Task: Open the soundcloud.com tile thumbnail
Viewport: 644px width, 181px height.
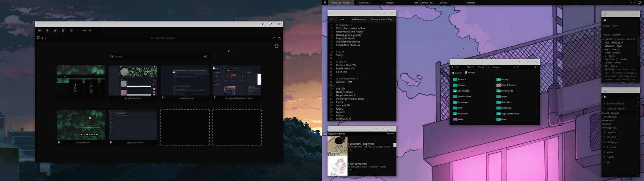Action: point(133,81)
